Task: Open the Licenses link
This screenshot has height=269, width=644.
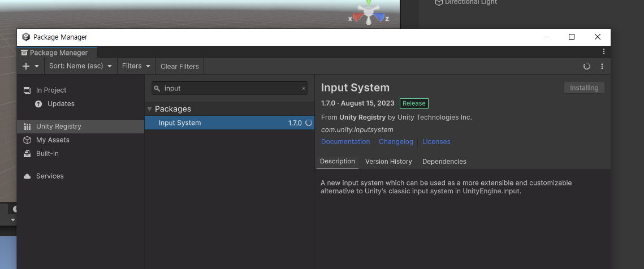Action: coord(436,141)
